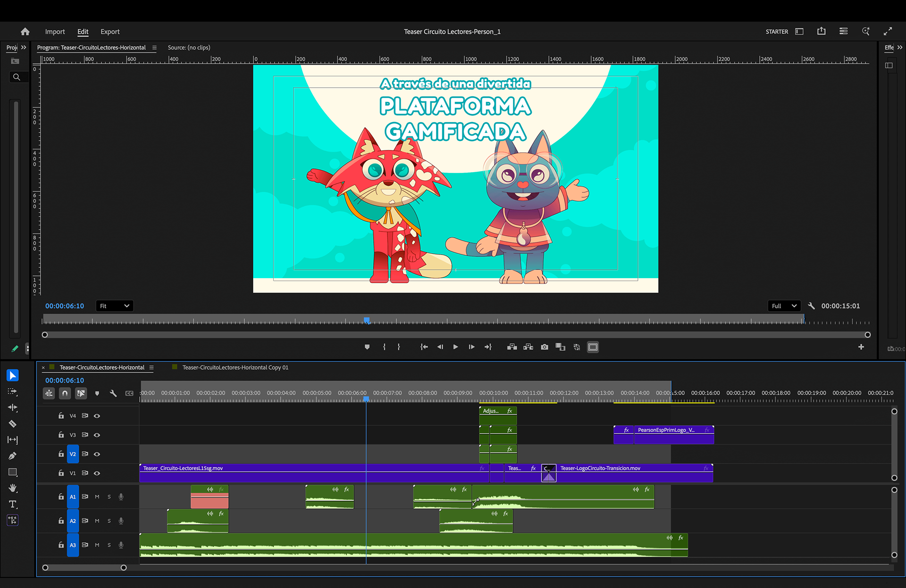Select the Ripple Edit tool
This screenshot has height=588, width=906.
coord(13,407)
